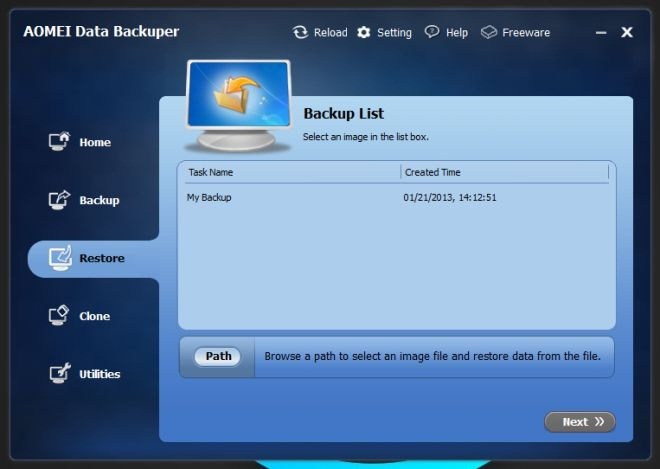The height and width of the screenshot is (469, 660).
Task: Click the Restore monitor icon in sidebar
Action: 60,258
